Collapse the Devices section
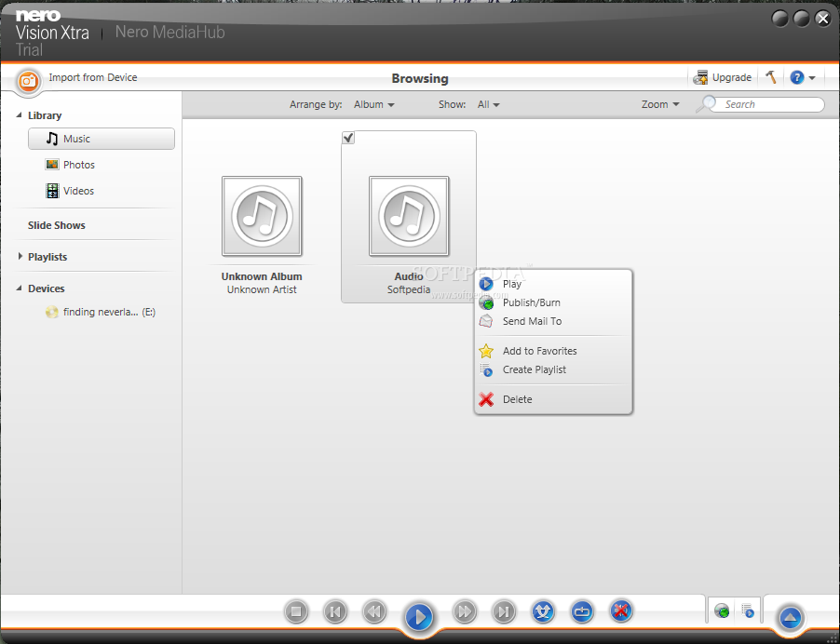The width and height of the screenshot is (840, 644). (20, 288)
